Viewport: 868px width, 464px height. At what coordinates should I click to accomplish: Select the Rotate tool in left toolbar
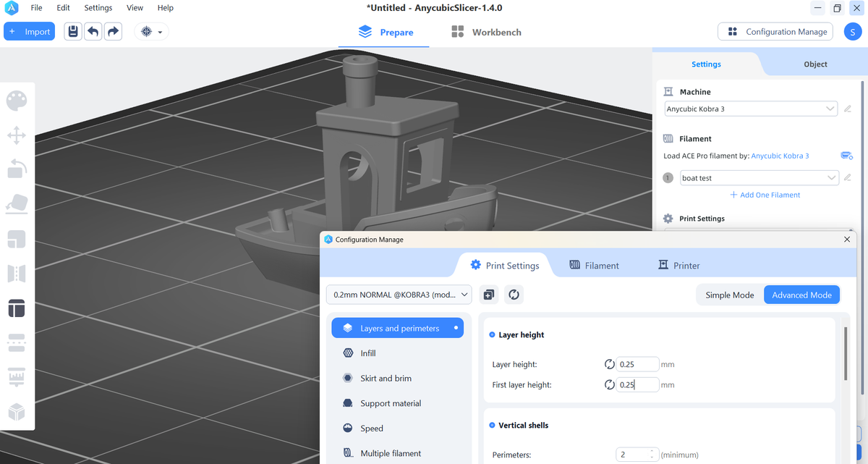click(17, 169)
